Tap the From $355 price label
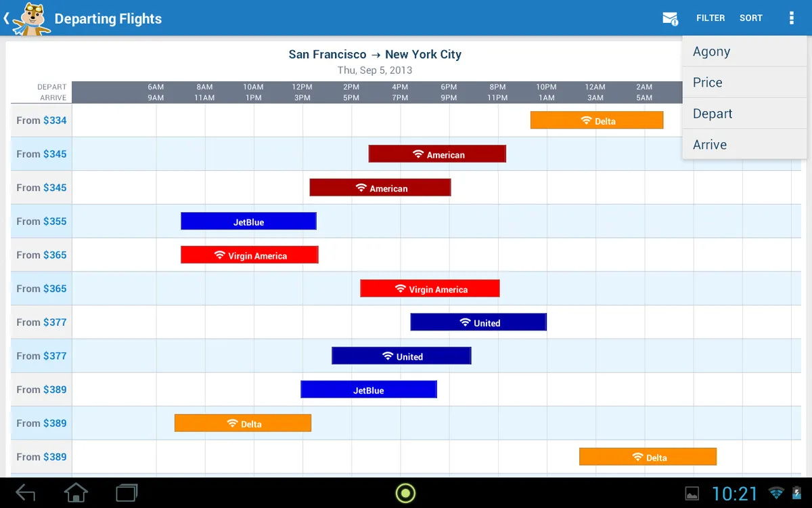 pos(42,221)
